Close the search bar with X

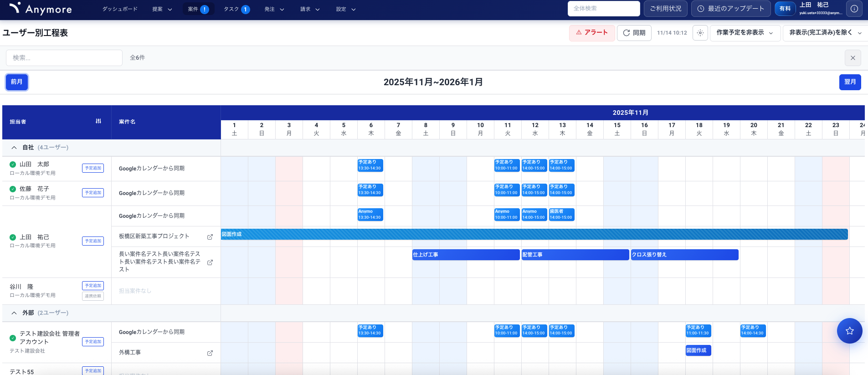point(853,58)
